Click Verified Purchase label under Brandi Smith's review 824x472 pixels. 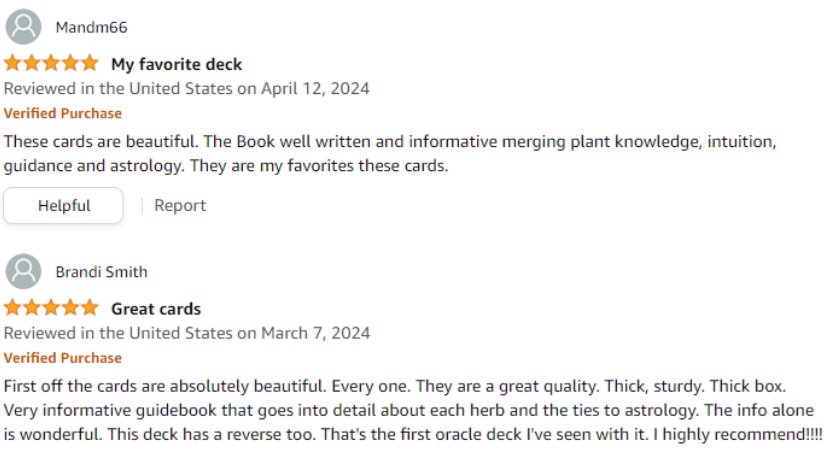tap(63, 358)
